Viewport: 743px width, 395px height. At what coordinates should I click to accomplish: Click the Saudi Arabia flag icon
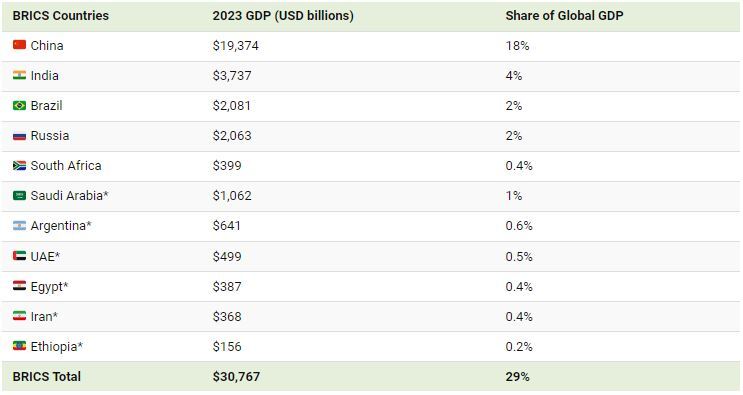[x=19, y=195]
